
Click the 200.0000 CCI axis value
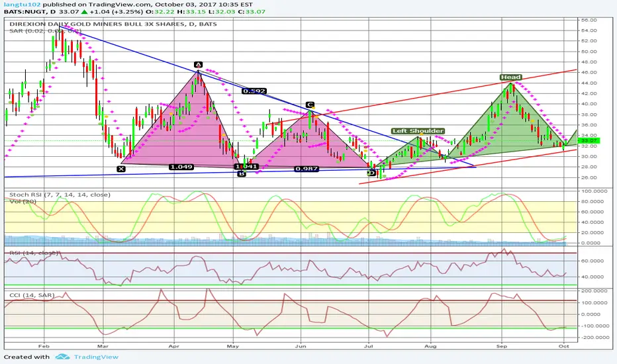(x=593, y=291)
